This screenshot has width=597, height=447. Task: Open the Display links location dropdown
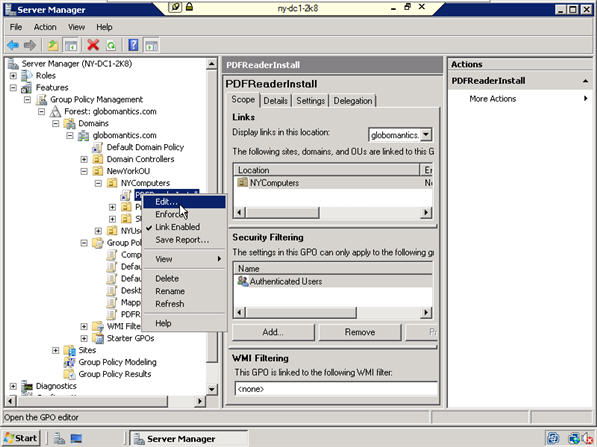tap(426, 134)
